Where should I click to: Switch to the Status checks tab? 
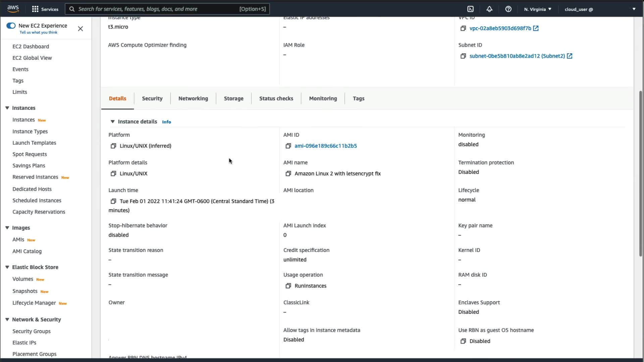pos(276,99)
